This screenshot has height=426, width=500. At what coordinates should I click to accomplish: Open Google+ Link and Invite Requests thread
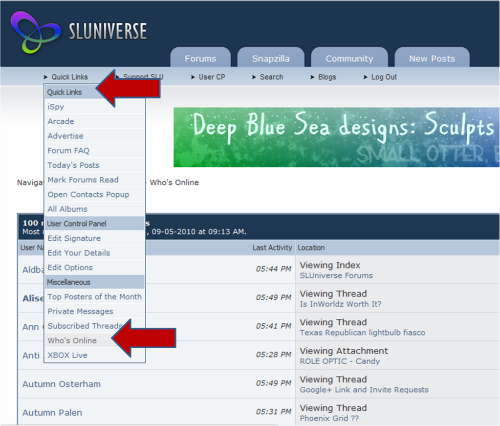(x=364, y=390)
